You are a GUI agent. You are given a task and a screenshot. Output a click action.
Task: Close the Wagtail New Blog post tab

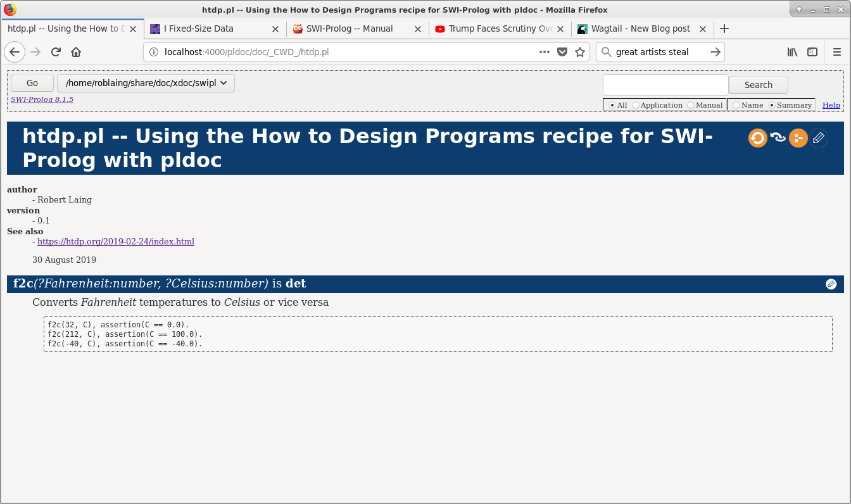tap(703, 28)
